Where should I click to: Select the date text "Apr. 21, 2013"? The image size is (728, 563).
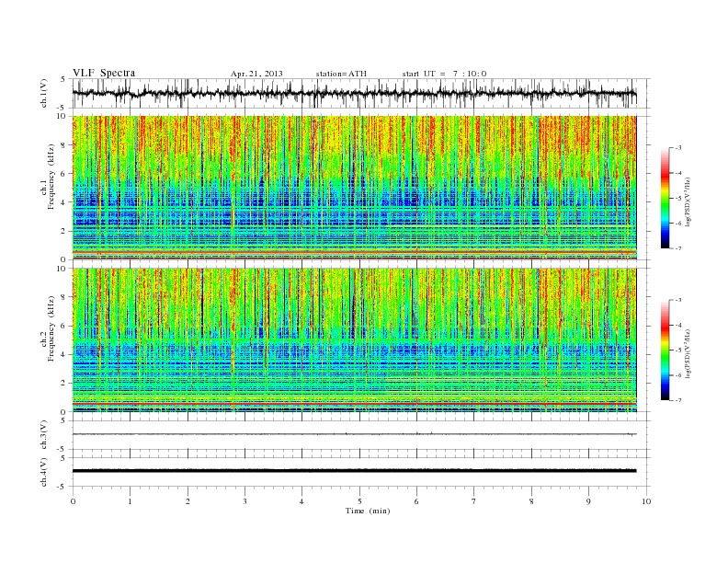(256, 74)
